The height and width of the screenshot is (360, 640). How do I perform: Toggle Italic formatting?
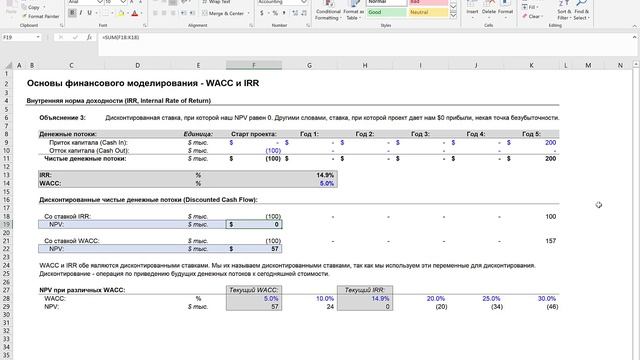(x=81, y=13)
